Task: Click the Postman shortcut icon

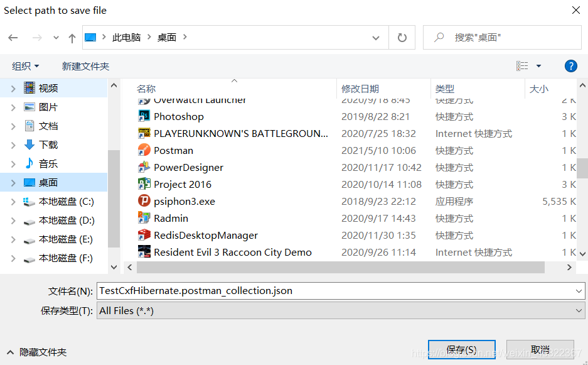Action: coord(144,150)
